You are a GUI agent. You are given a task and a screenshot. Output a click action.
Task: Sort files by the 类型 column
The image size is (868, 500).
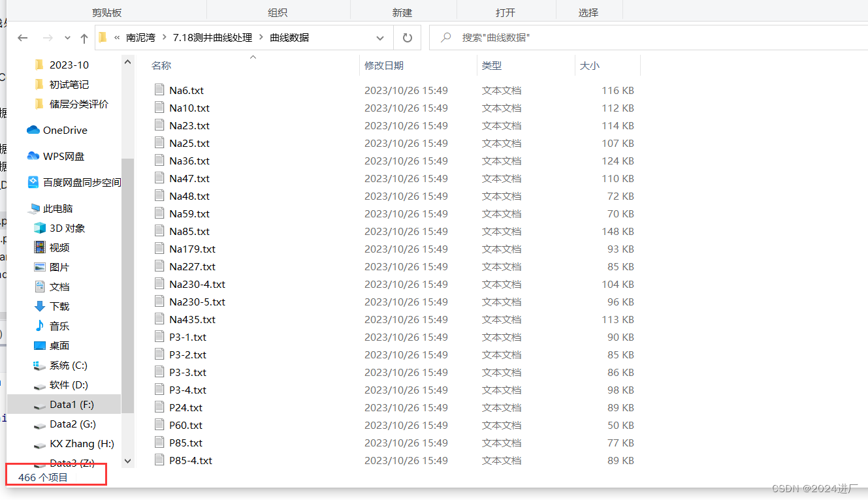492,66
